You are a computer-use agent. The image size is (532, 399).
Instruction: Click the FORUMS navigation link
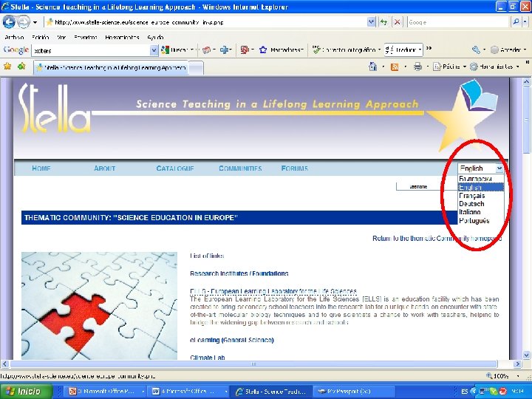pos(295,168)
